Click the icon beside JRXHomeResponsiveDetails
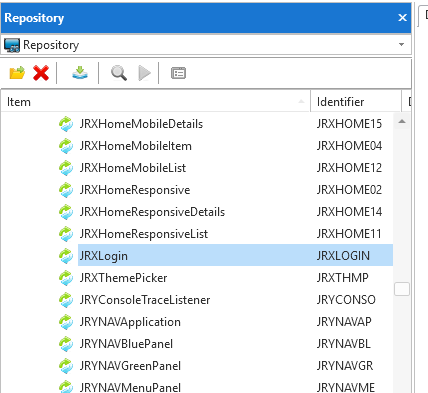Screen dimensions: 428x393 click(66, 212)
